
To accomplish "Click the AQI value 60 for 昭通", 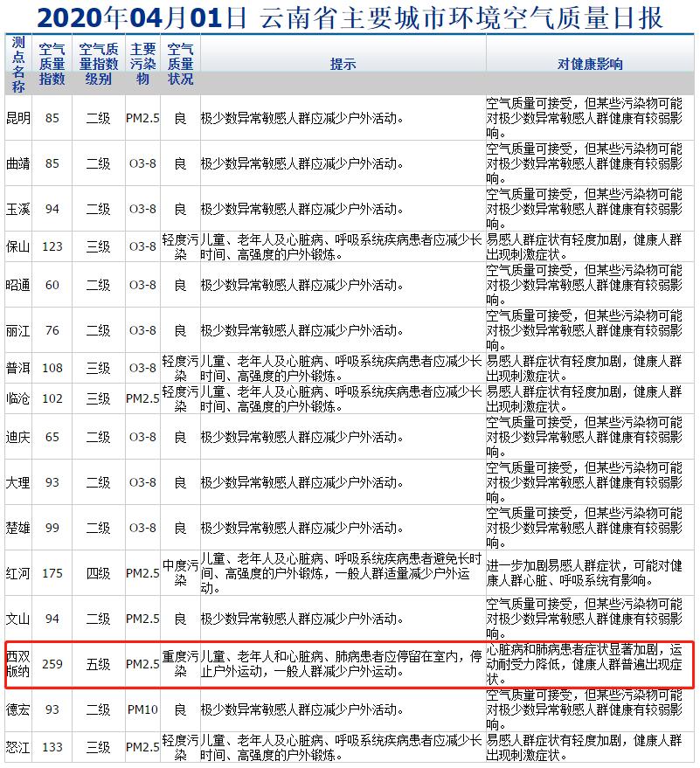I will 52,285.
